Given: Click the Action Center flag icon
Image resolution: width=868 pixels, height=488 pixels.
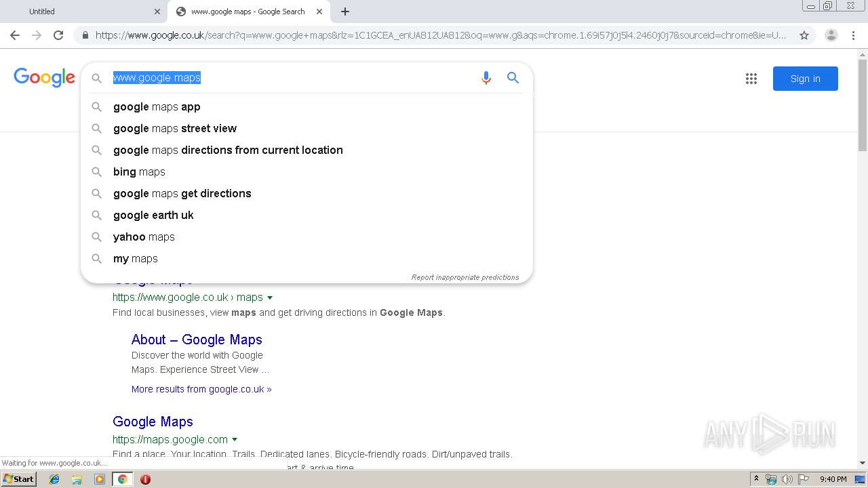Looking at the screenshot, I should (803, 479).
